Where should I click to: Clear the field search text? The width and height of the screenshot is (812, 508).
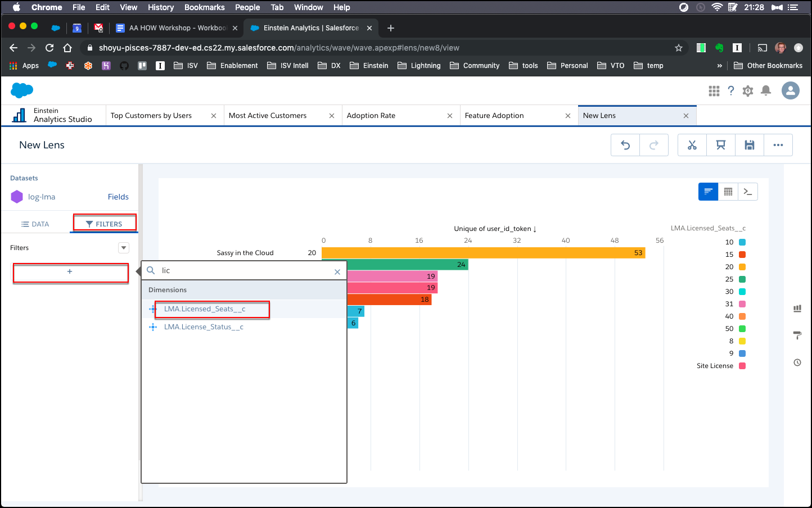click(x=337, y=272)
